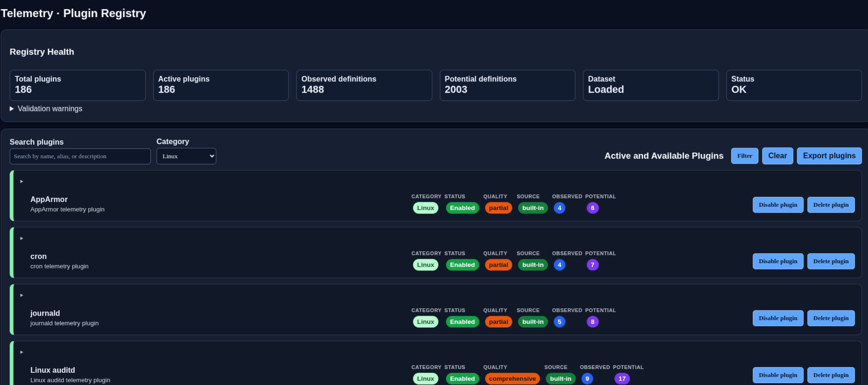Click AppArmor's built-in source badge
Screen dimensions: 868x385
coord(532,208)
